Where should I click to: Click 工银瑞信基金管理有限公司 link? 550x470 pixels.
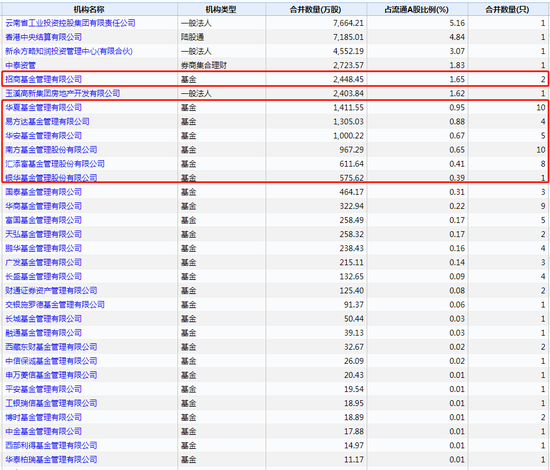[51, 403]
